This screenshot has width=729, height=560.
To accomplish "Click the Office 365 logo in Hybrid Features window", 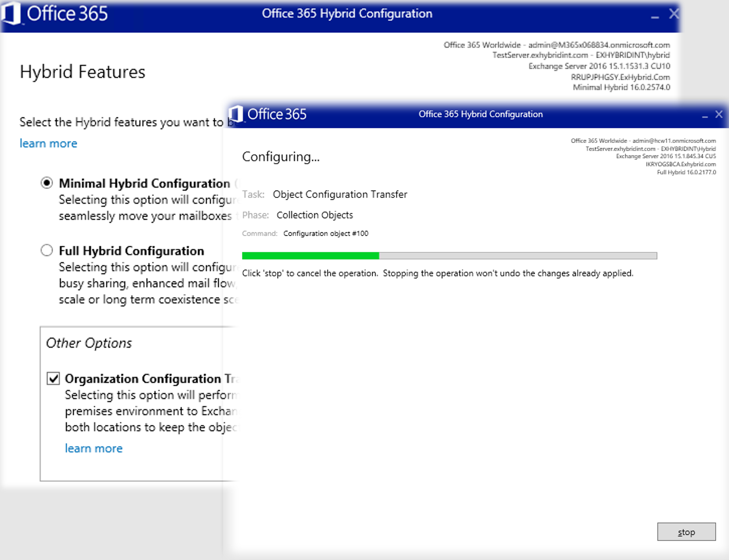I will pyautogui.click(x=55, y=13).
